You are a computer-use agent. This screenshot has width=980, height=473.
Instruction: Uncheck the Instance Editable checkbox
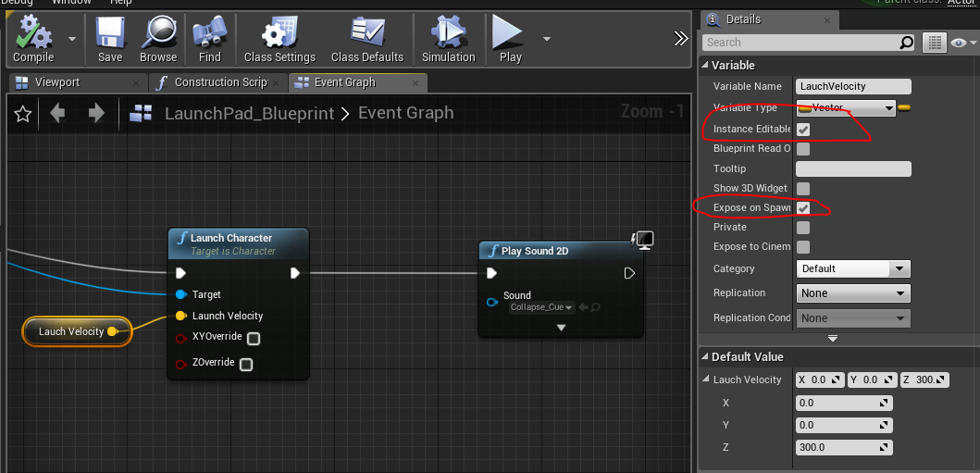(x=803, y=130)
